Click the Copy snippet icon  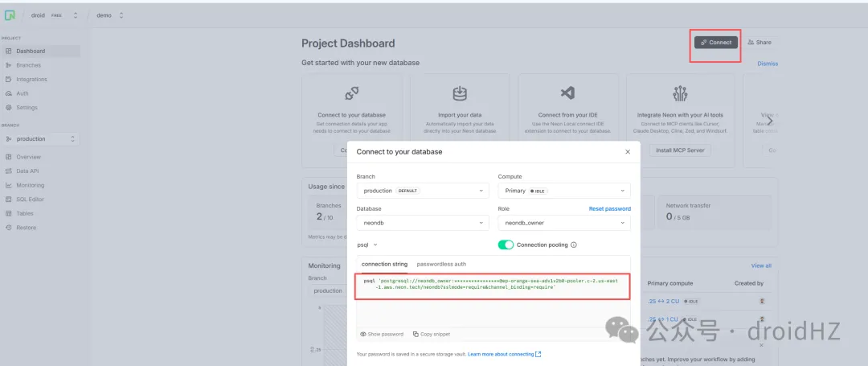416,334
